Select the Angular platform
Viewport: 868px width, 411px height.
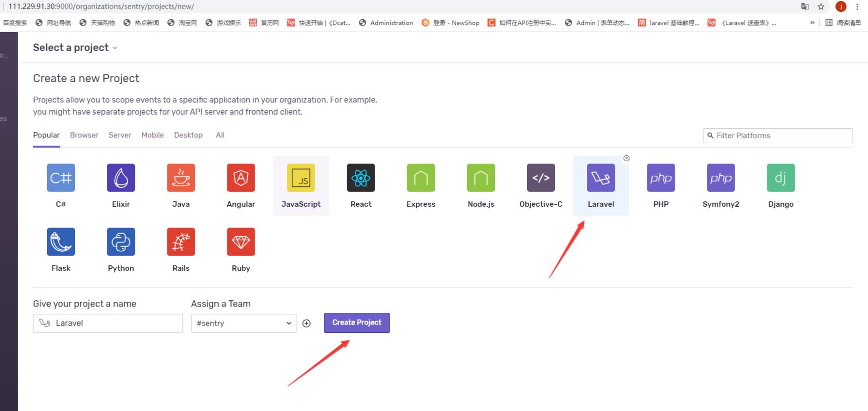point(241,178)
